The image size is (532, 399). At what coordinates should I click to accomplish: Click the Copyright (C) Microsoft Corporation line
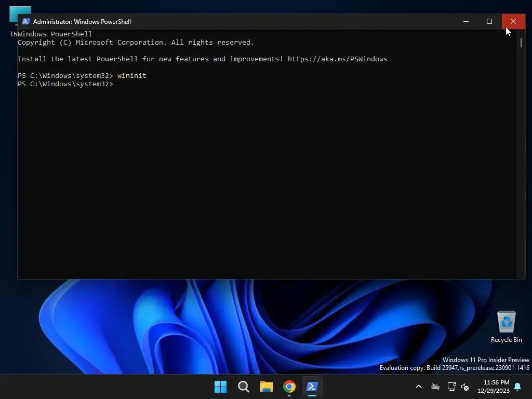point(136,43)
